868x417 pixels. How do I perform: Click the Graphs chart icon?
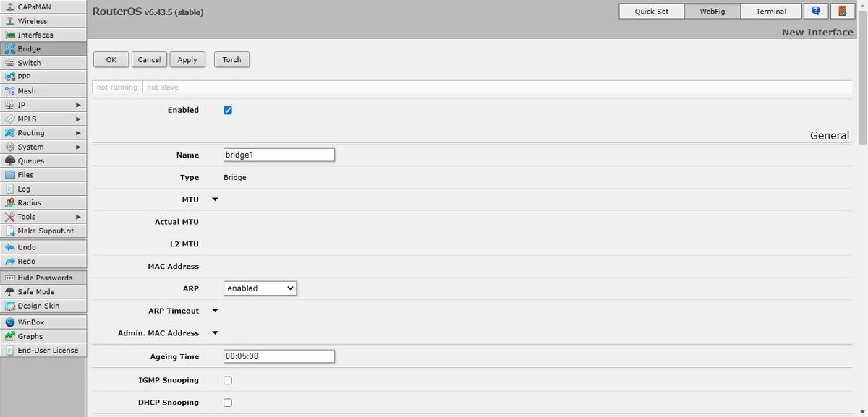click(10, 336)
